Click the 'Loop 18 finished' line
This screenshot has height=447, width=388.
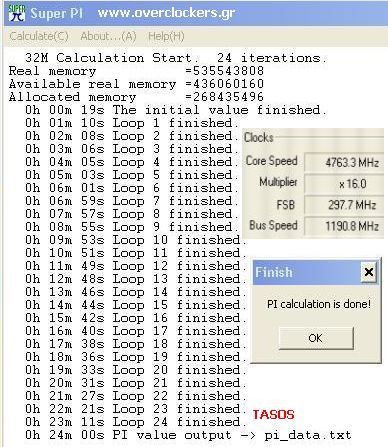coord(136,344)
